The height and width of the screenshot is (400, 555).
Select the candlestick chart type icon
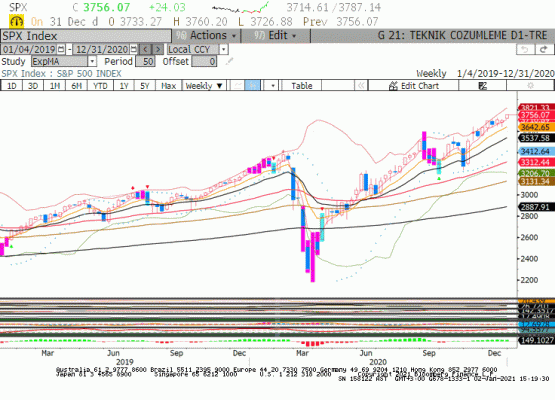[x=252, y=86]
